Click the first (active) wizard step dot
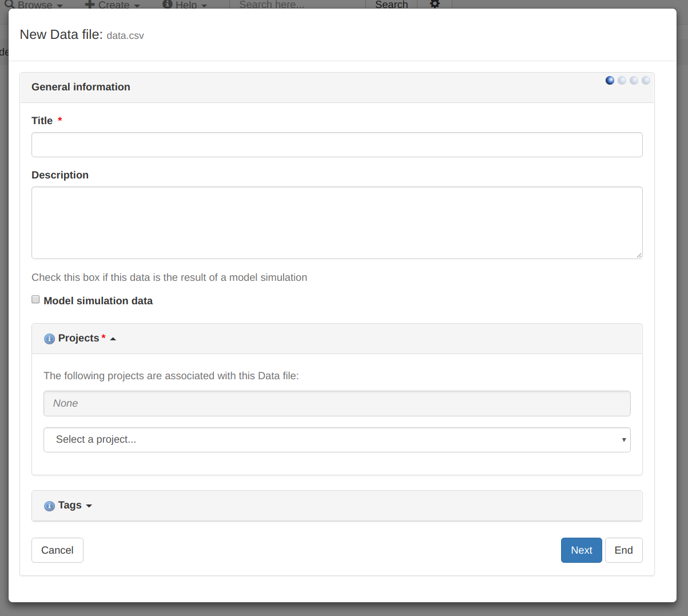 click(x=610, y=81)
